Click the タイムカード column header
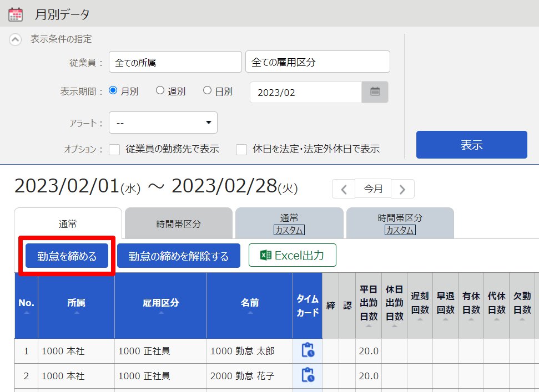 coord(308,306)
